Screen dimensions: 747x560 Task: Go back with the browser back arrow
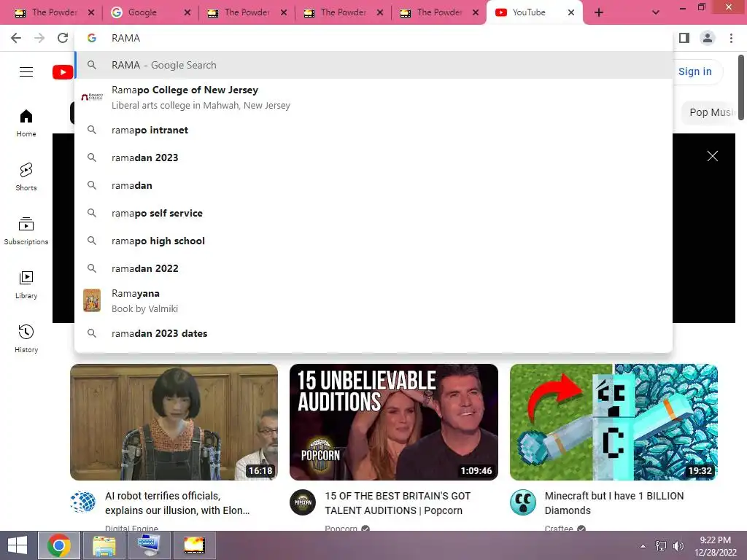pos(16,38)
